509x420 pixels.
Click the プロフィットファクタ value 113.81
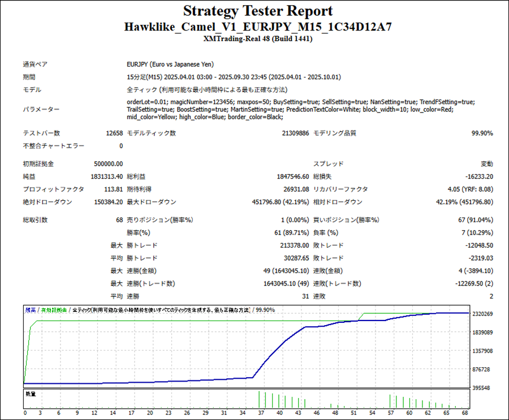[111, 189]
